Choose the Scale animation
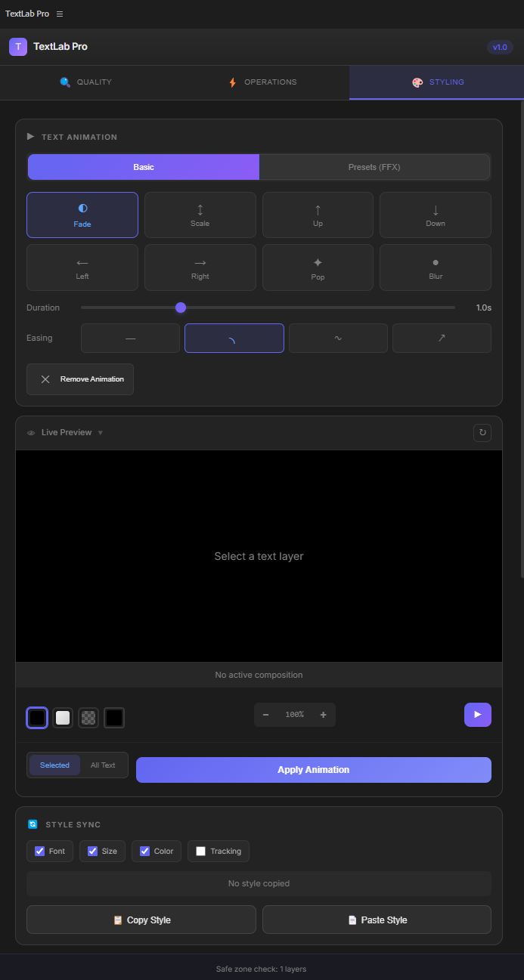This screenshot has height=980, width=524. pos(200,215)
